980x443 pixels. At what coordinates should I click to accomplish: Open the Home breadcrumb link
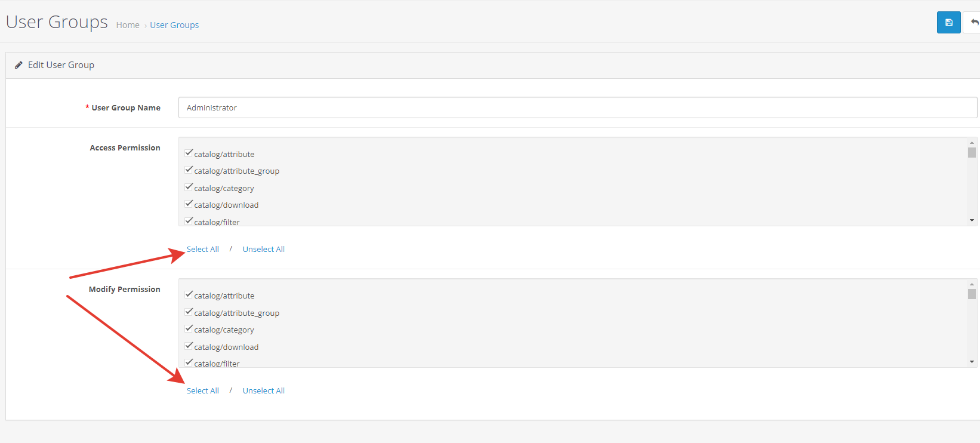click(x=128, y=25)
